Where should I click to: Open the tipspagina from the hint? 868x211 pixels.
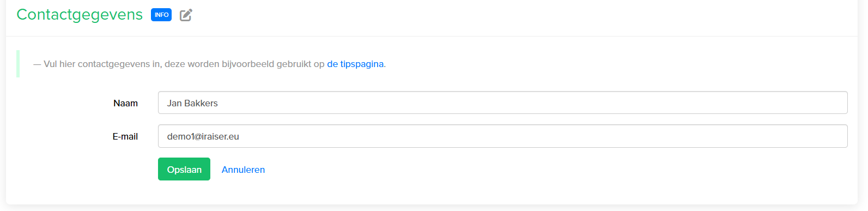[355, 64]
